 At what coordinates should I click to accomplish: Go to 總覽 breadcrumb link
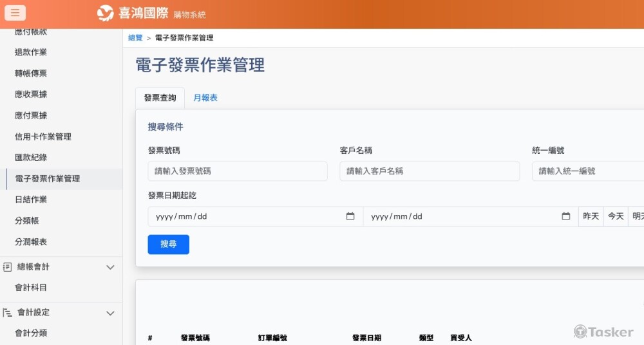pos(135,38)
